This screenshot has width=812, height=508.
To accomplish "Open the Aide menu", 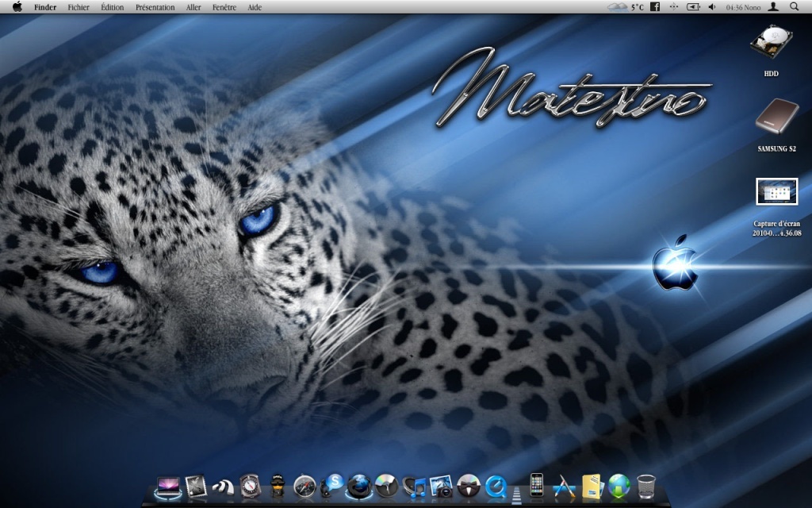I will click(255, 7).
